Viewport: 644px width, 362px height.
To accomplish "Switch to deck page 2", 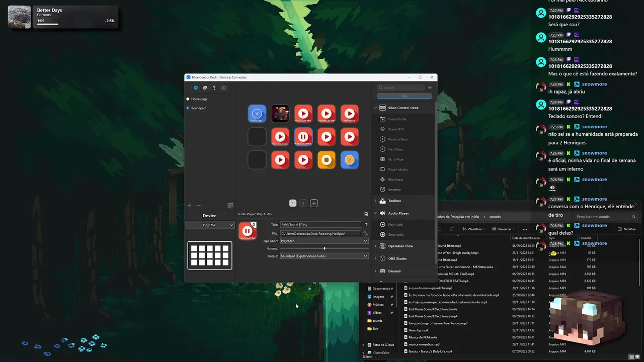I will coord(303,203).
